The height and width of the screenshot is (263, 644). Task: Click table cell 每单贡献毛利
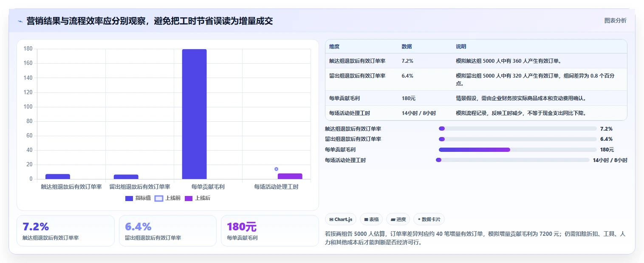(345, 98)
